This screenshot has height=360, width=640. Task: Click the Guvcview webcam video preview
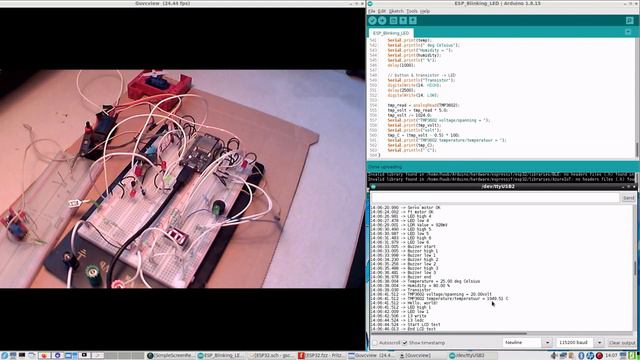click(182, 179)
